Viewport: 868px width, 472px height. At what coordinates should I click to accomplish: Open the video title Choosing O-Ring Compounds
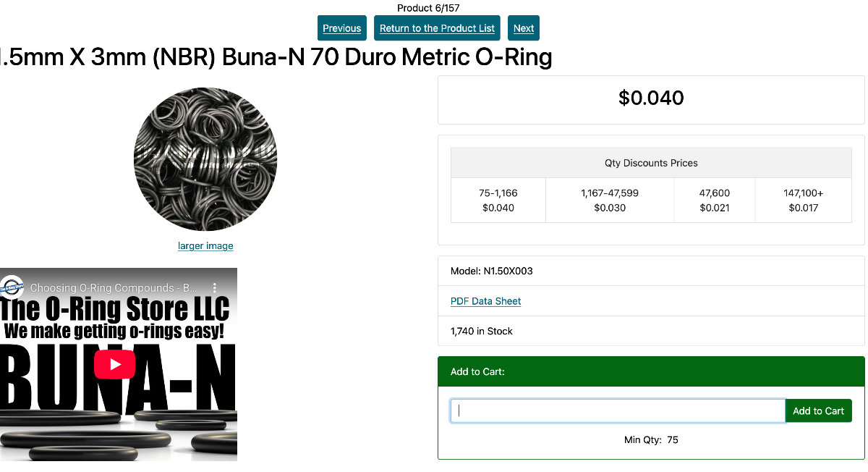point(114,287)
